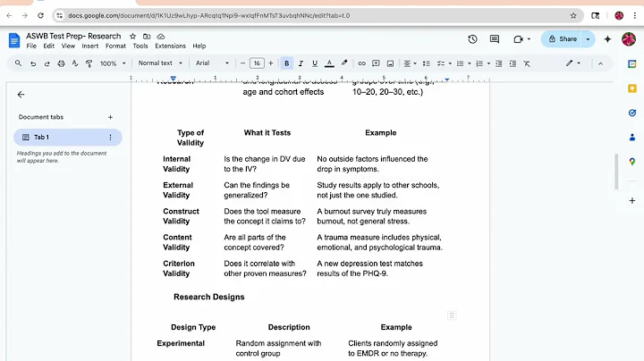Click the font size field showing 16

coord(257,63)
